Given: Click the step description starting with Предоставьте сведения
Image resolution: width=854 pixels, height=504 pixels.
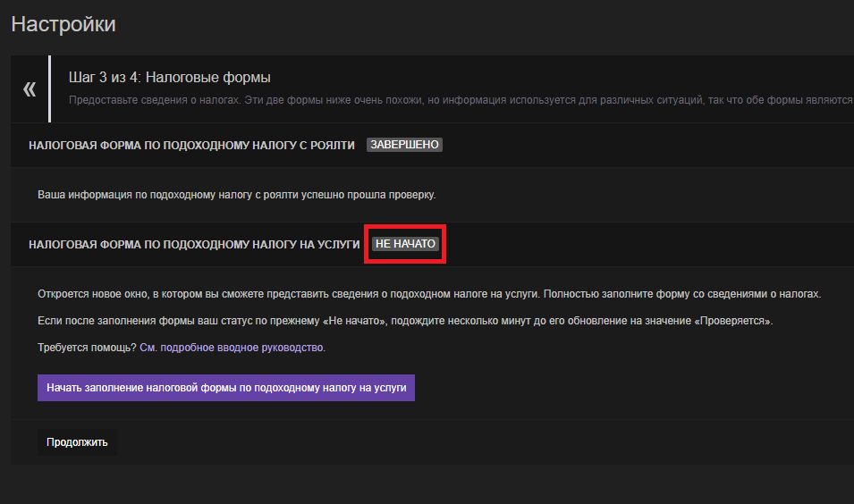Looking at the screenshot, I should (447, 100).
